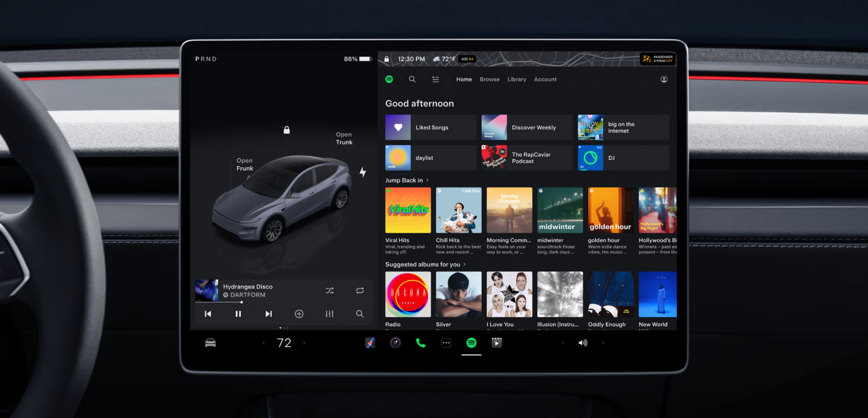Image resolution: width=868 pixels, height=418 pixels.
Task: Toggle repeat in the media player
Action: 360,291
